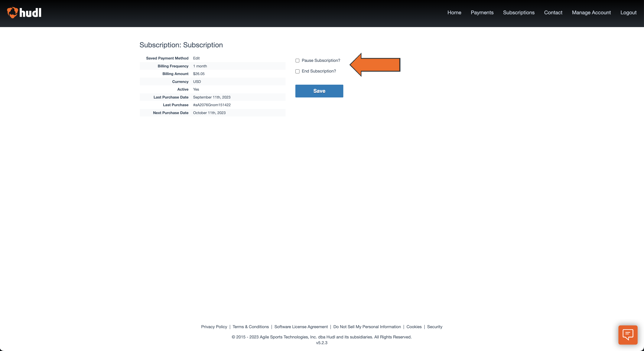Click the Hudl logo
Viewport: 644px width, 351px height.
pos(24,13)
